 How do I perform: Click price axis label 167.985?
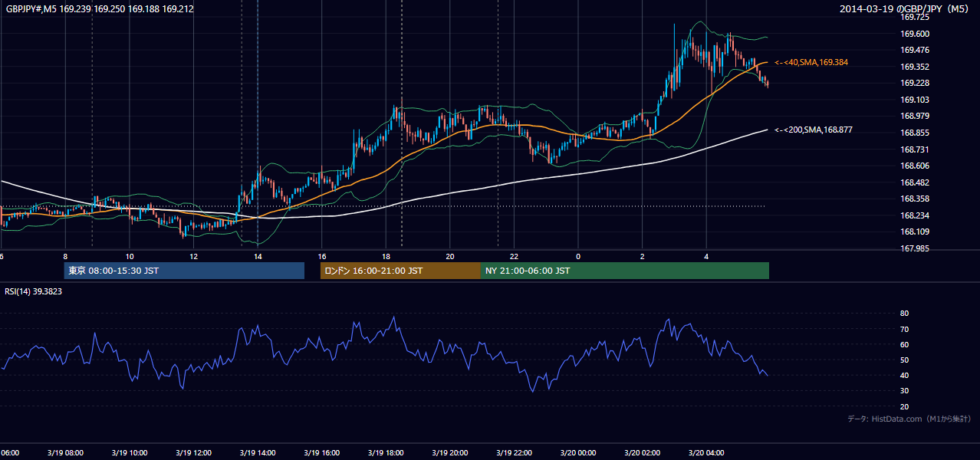tap(915, 248)
